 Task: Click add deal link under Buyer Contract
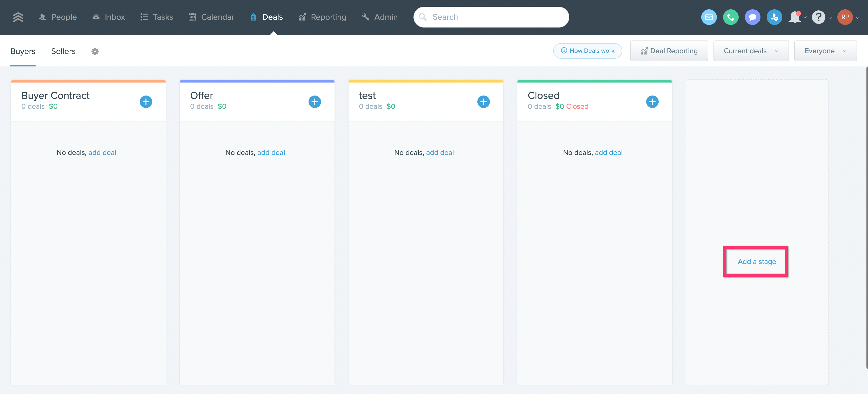(x=102, y=153)
